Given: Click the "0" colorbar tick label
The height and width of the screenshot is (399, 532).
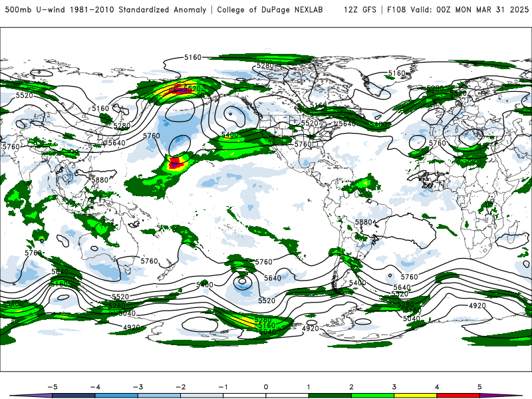Looking at the screenshot, I should 266,387.
